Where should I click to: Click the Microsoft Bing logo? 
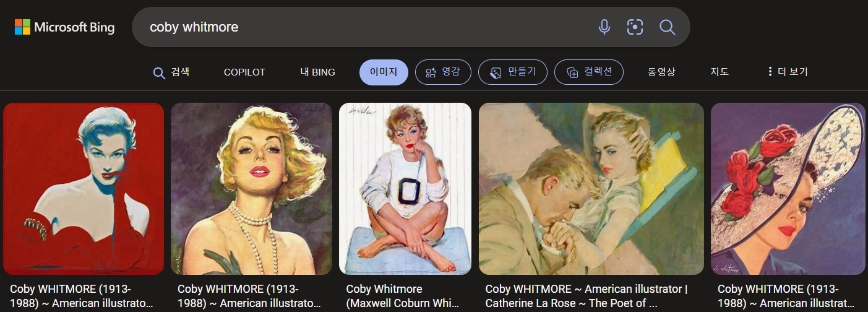[65, 27]
